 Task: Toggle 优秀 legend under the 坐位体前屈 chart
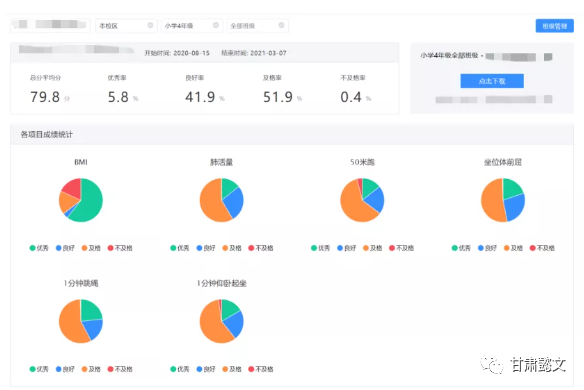click(x=461, y=248)
